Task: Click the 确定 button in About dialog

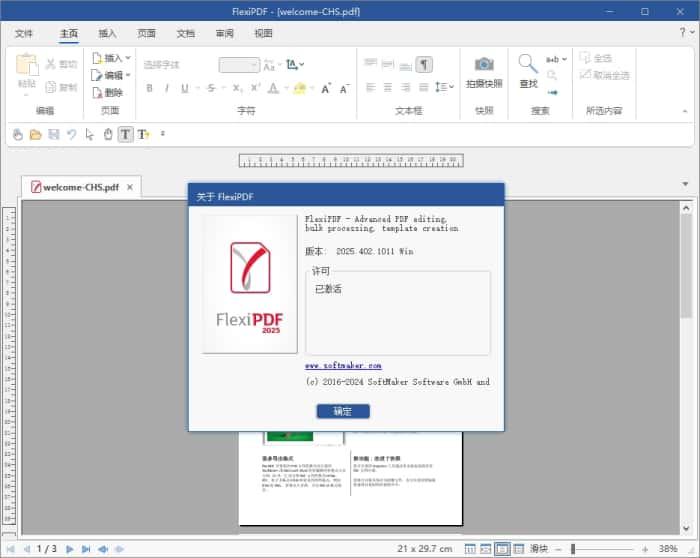Action: pyautogui.click(x=343, y=411)
